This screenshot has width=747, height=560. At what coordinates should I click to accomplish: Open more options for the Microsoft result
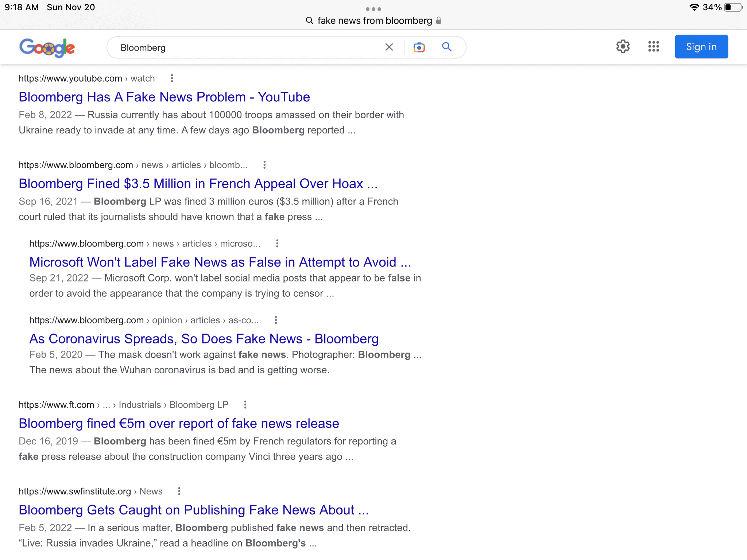click(x=277, y=244)
